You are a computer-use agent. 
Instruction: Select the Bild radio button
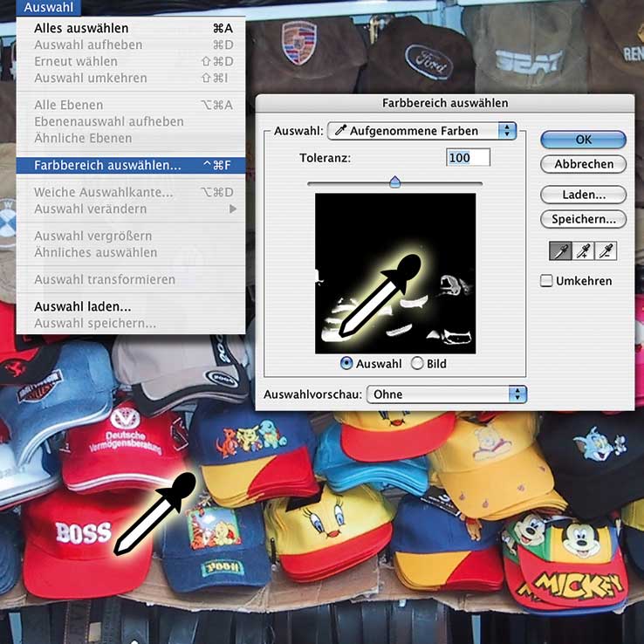click(x=417, y=364)
